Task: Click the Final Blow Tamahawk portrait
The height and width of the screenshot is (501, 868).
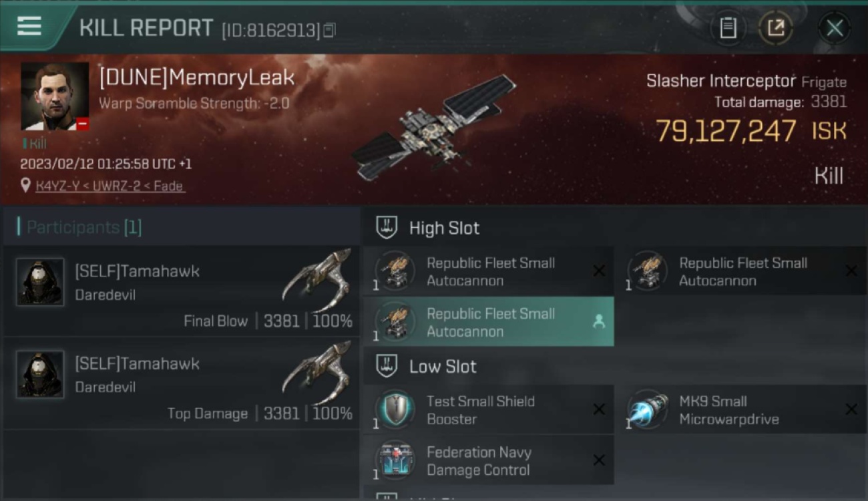Action: [x=40, y=282]
